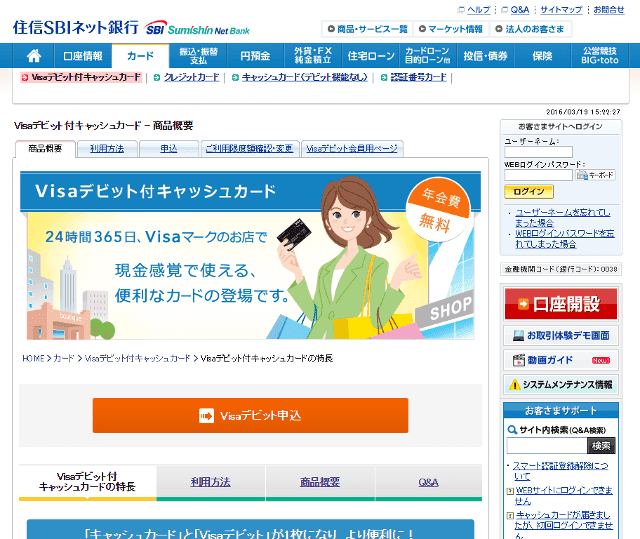Select Visaデビット付キャッシュカード submenu item
This screenshot has width=640, height=539.
81,77
